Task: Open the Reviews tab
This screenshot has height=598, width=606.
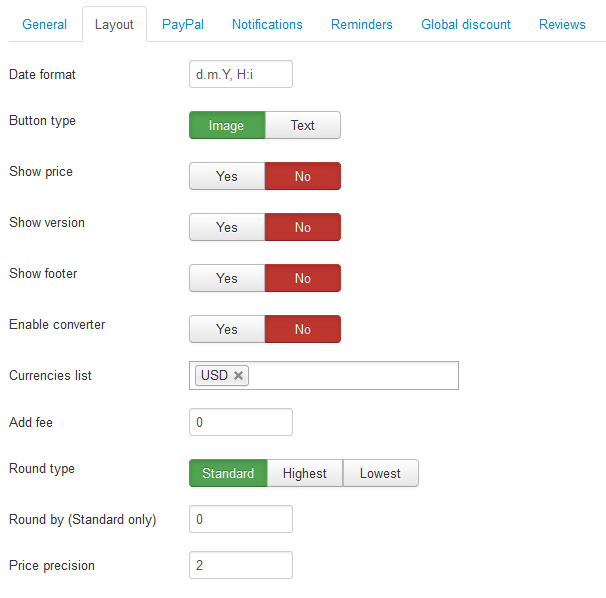Action: coord(562,24)
